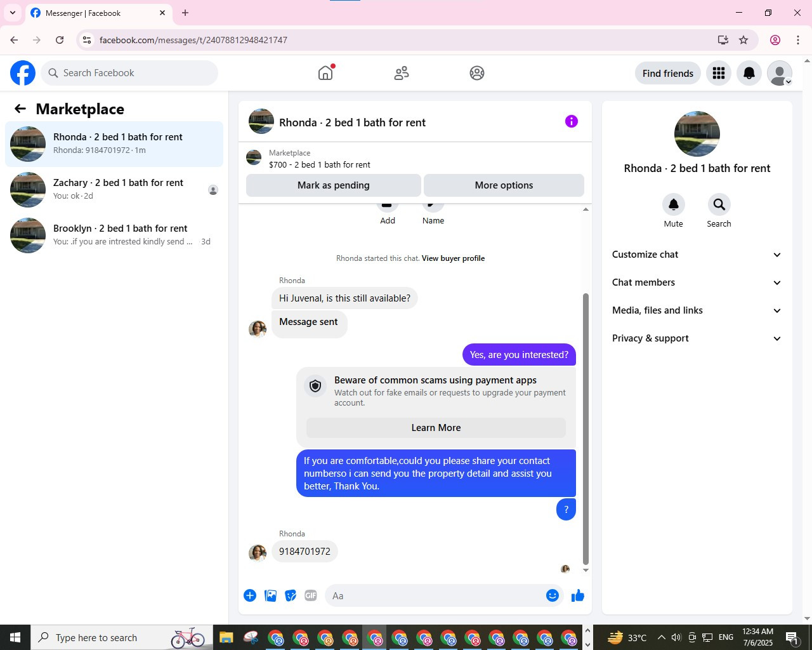Expand Media, files and links section
The width and height of the screenshot is (812, 650).
[697, 310]
